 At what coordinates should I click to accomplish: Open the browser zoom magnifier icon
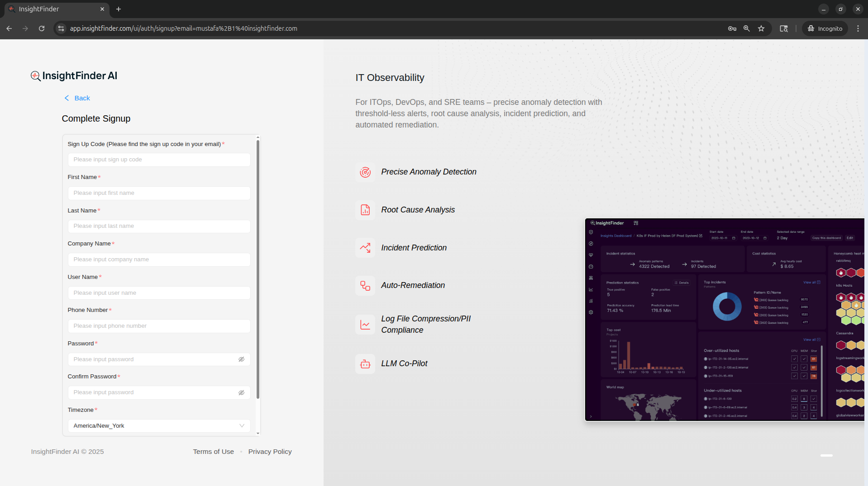(746, 28)
